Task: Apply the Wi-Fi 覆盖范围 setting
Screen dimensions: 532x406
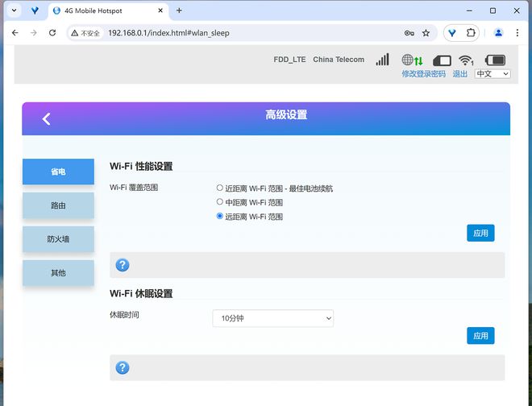Action: [480, 233]
